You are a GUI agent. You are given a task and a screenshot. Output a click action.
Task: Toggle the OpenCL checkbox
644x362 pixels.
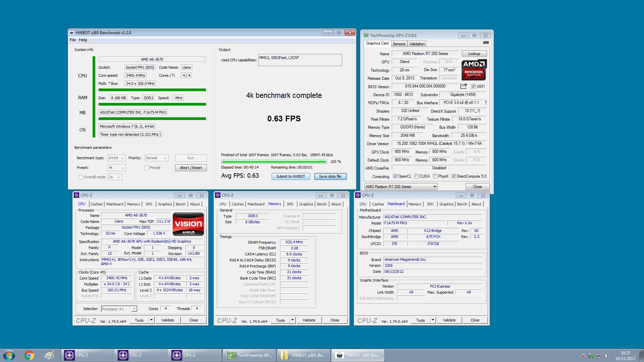395,176
